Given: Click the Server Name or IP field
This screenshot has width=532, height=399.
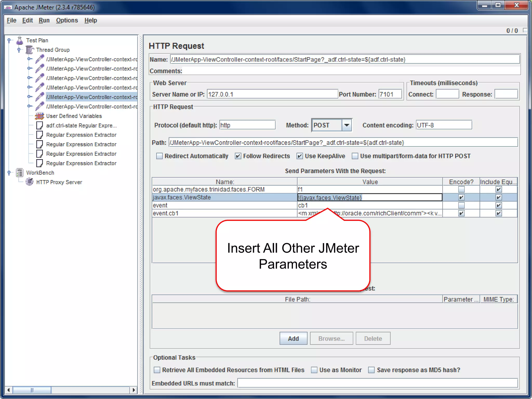Looking at the screenshot, I should 272,94.
